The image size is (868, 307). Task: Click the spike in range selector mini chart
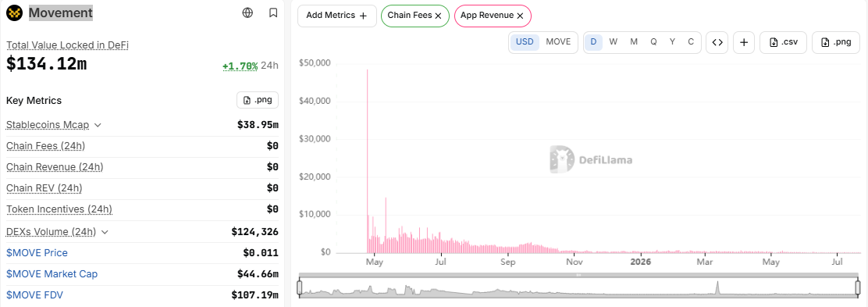(x=717, y=287)
